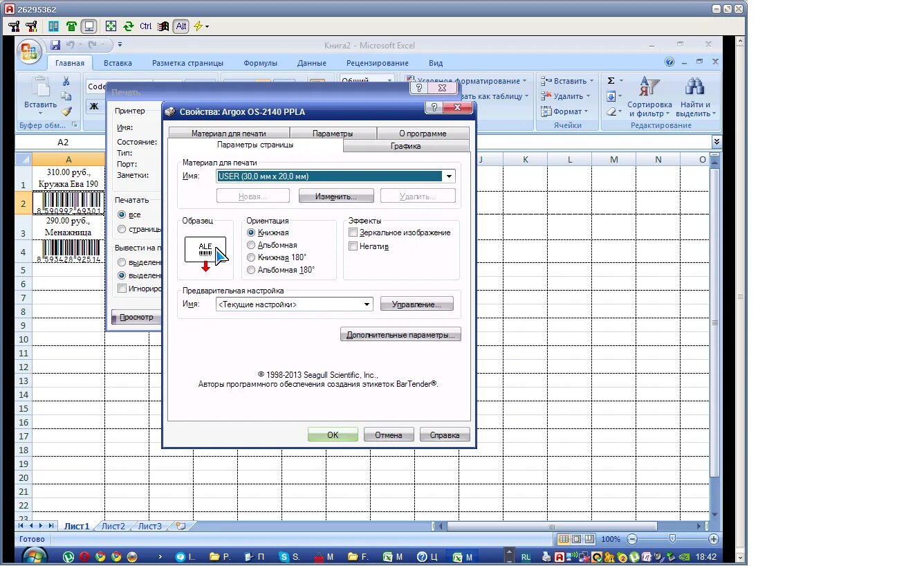Select Альбомная orientation

coord(251,245)
